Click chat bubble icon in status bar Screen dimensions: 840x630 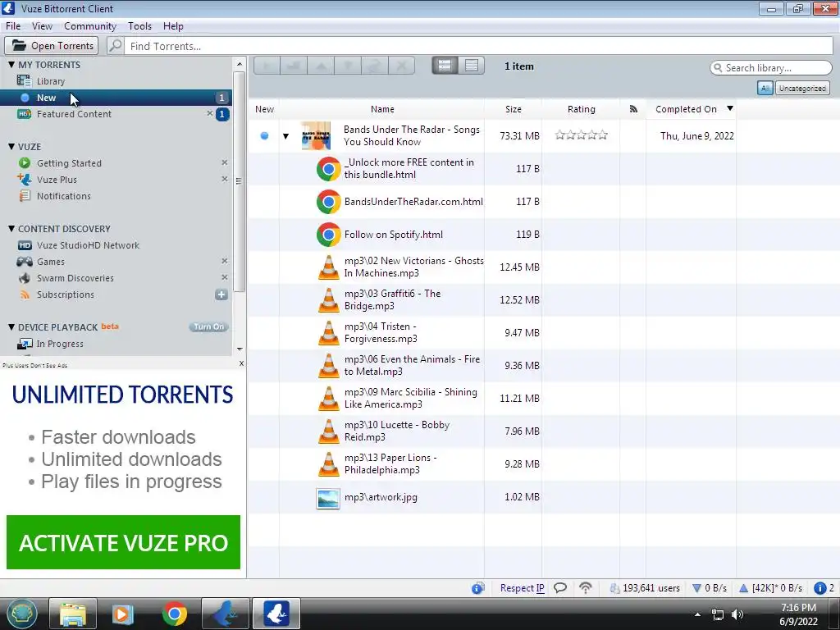coord(559,587)
